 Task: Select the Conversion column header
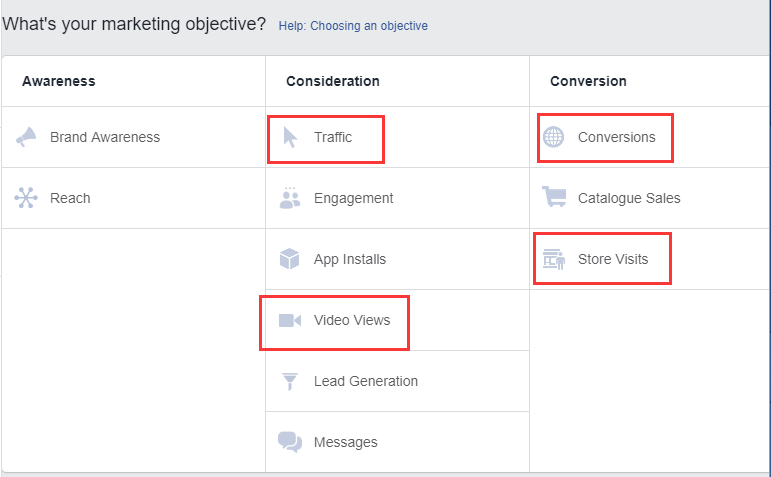tap(588, 81)
